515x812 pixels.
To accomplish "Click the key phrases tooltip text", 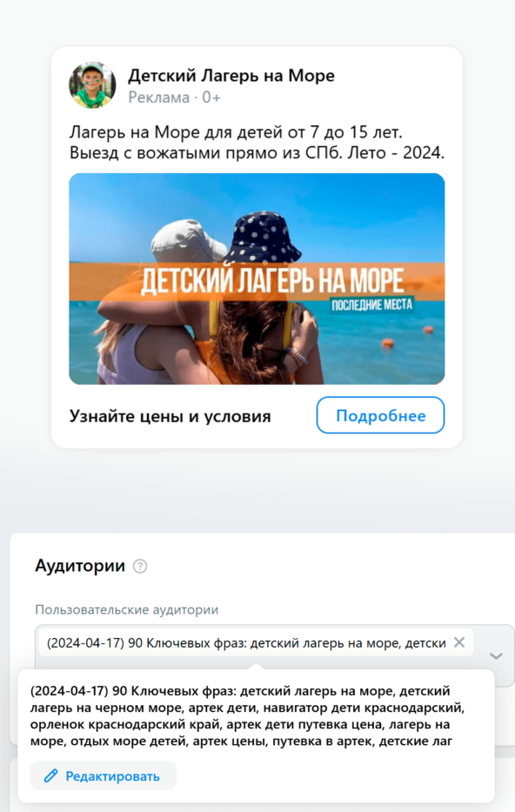I will tap(247, 715).
